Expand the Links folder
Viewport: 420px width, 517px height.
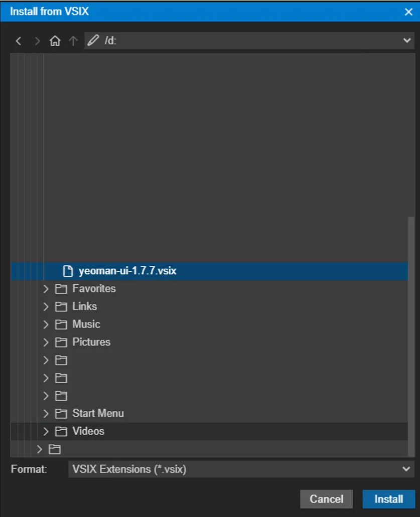46,306
